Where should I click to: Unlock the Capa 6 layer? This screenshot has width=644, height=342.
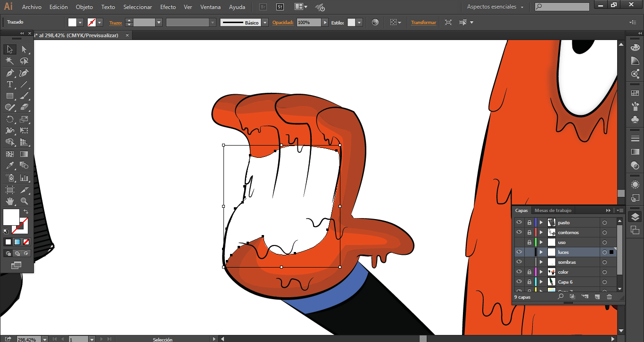click(529, 282)
